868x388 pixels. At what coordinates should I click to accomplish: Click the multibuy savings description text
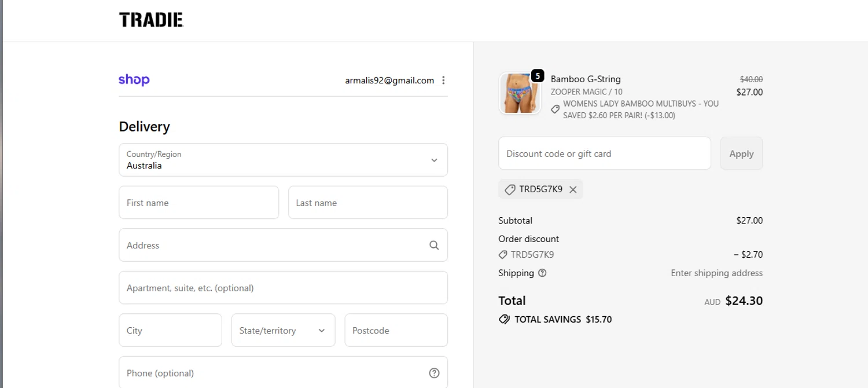(641, 109)
